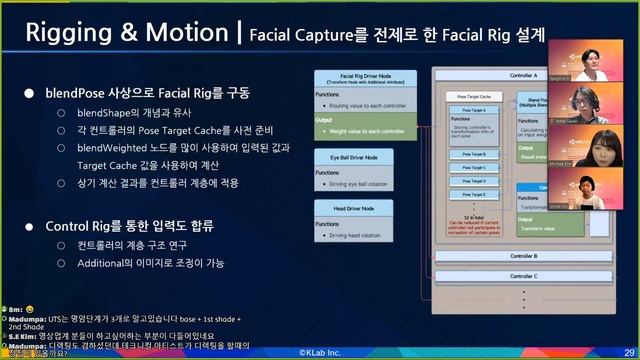Select the Pose Target B block

pyautogui.click(x=474, y=154)
